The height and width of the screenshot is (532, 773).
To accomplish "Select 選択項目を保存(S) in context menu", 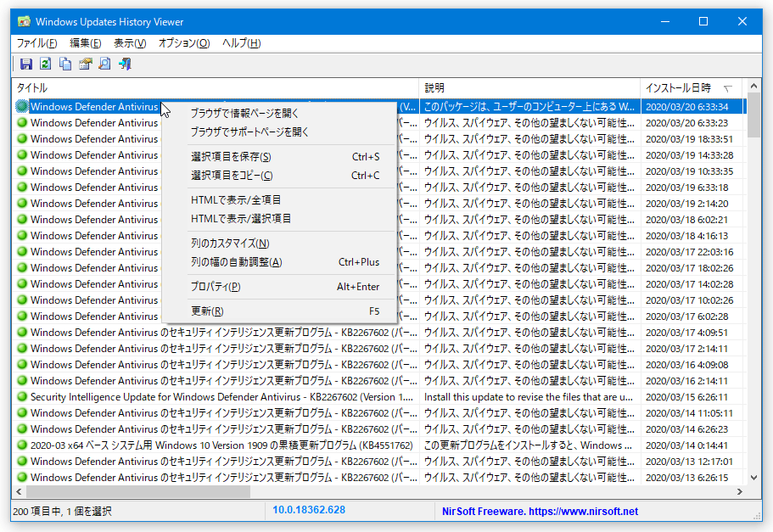I will point(279,157).
